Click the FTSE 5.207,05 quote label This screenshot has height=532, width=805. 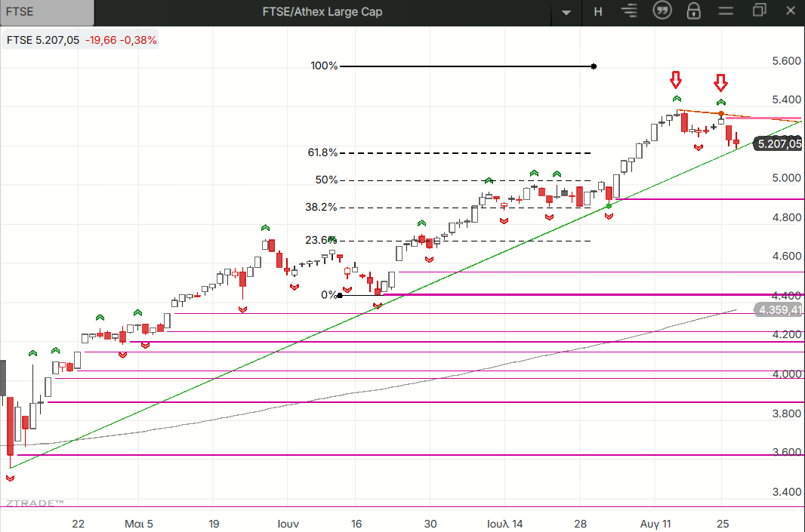(x=42, y=40)
